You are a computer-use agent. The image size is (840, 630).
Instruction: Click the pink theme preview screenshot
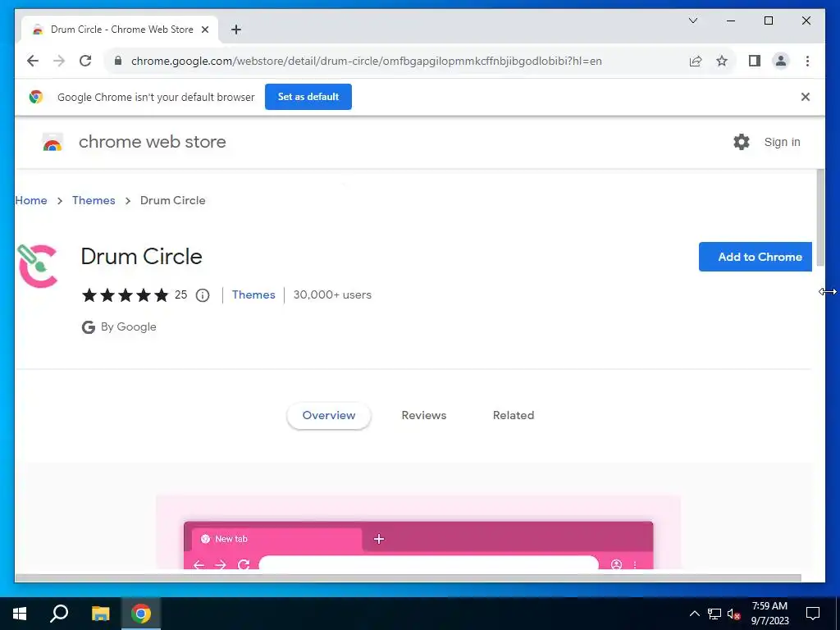click(x=418, y=532)
